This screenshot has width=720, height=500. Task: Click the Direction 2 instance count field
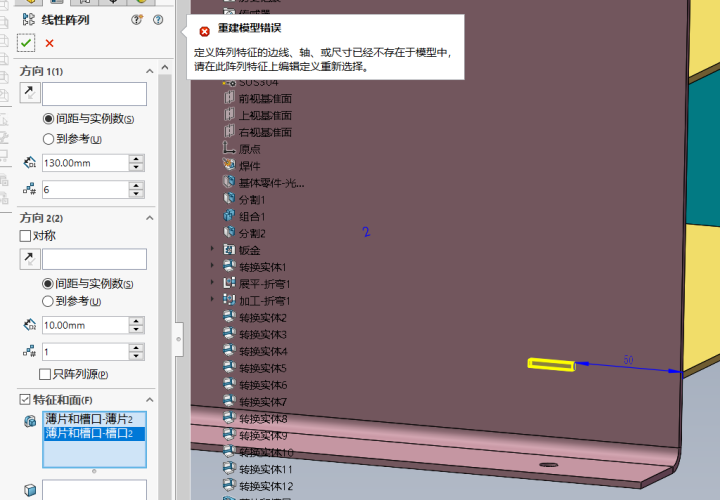click(x=85, y=352)
